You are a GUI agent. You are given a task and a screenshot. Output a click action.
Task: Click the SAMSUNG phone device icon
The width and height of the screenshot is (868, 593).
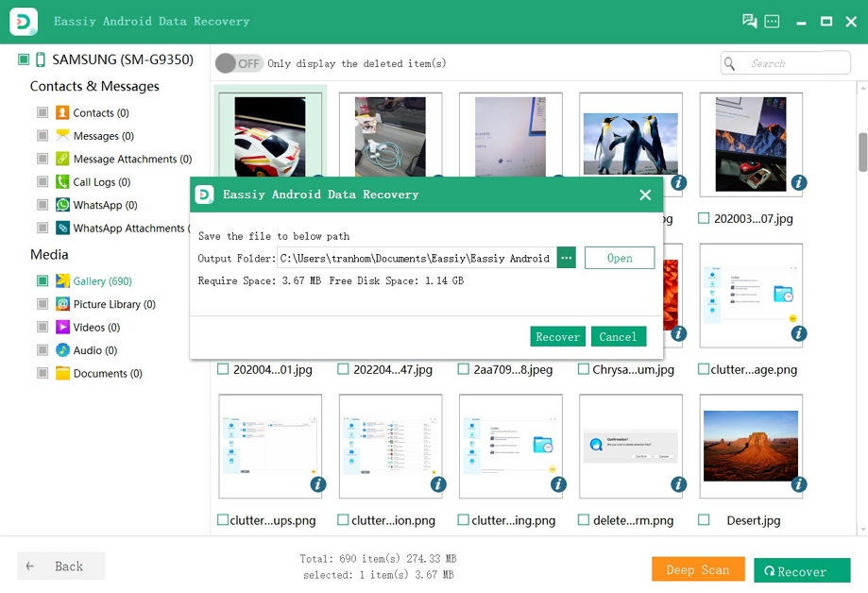pyautogui.click(x=41, y=59)
